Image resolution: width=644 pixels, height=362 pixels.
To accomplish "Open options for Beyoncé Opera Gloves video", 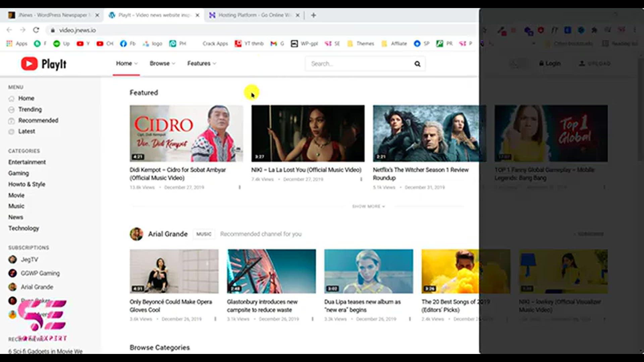I will pyautogui.click(x=215, y=319).
